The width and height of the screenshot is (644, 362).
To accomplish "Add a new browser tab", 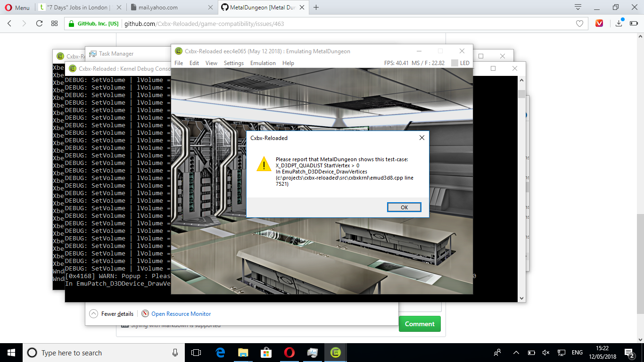I will (316, 8).
